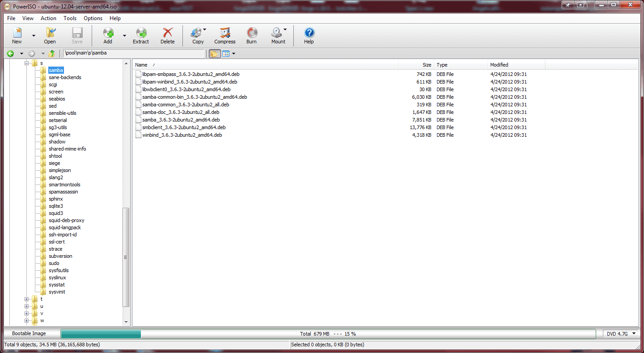Open Help with the question mark icon

tap(309, 33)
